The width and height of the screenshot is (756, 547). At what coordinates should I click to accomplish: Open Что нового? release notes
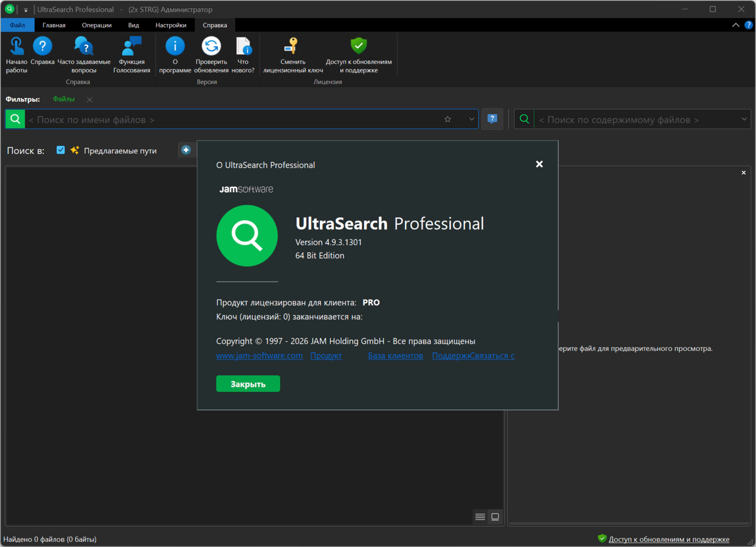click(x=243, y=55)
